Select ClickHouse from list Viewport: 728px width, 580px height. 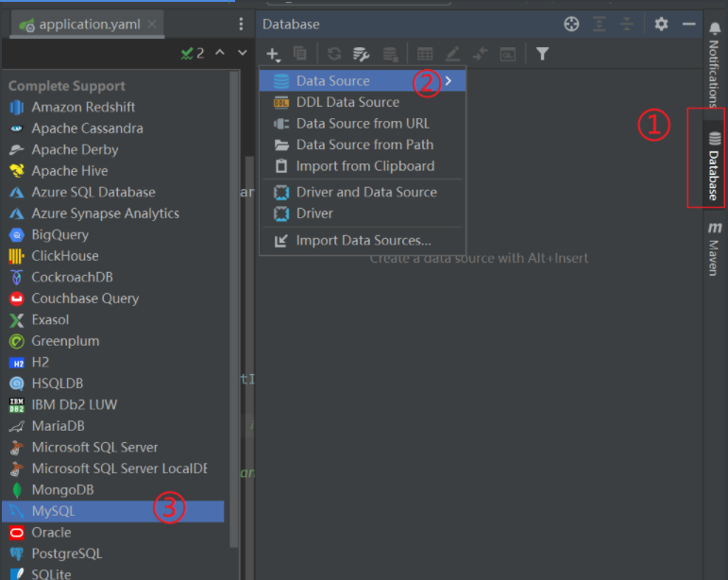pyautogui.click(x=113, y=256)
